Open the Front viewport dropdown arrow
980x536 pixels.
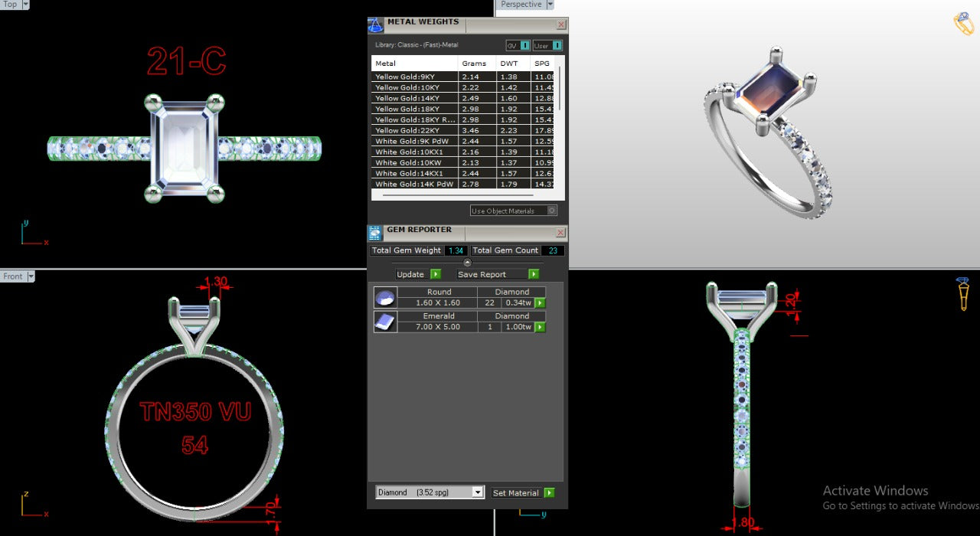tap(31, 276)
